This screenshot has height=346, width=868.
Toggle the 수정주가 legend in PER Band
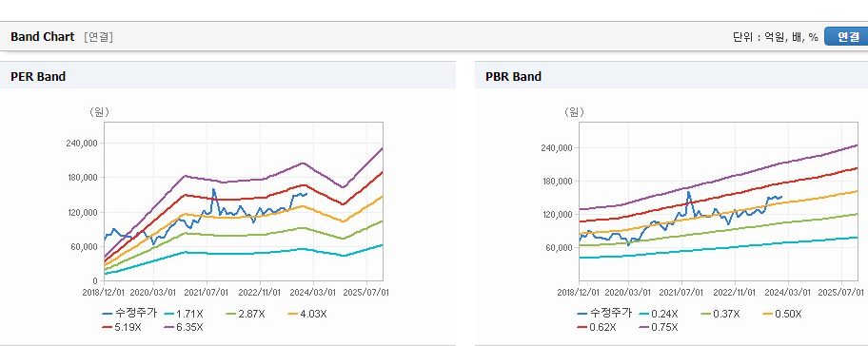click(x=129, y=314)
